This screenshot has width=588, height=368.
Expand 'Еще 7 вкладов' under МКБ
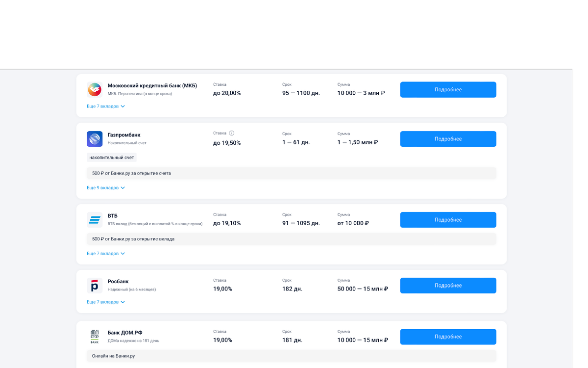[106, 106]
